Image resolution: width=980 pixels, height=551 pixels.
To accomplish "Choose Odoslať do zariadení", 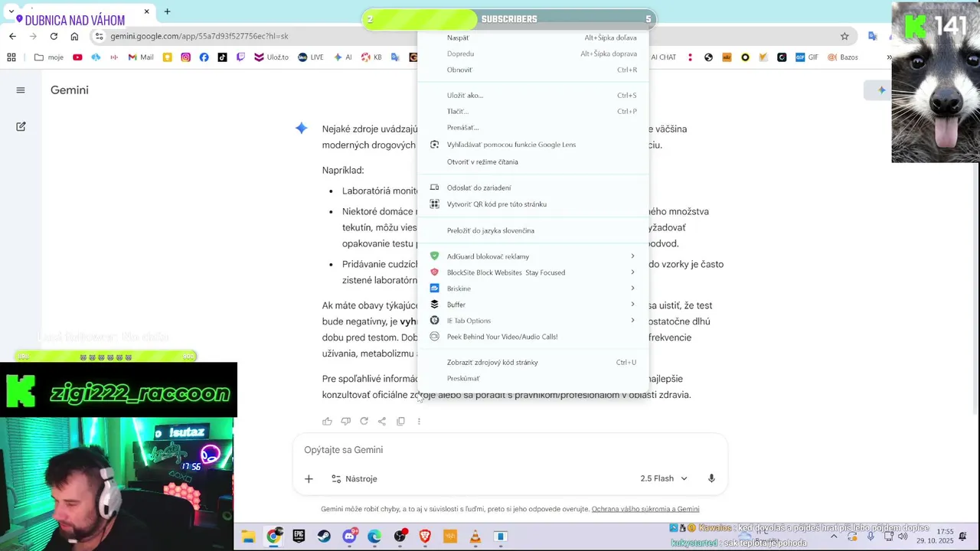I will click(x=534, y=187).
